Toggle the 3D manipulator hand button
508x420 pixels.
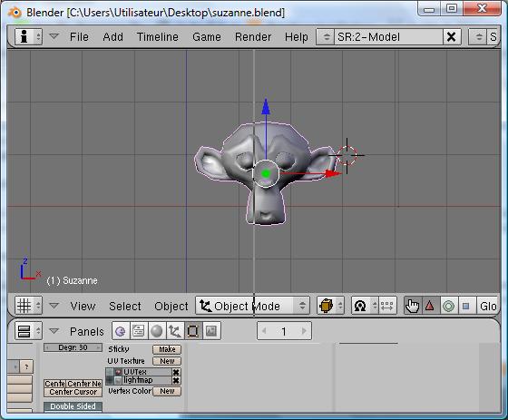413,306
